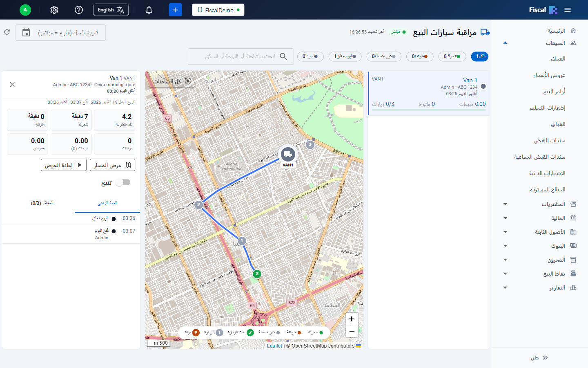Close the Van 1 details panel
This screenshot has width=588, height=368.
coord(12,85)
